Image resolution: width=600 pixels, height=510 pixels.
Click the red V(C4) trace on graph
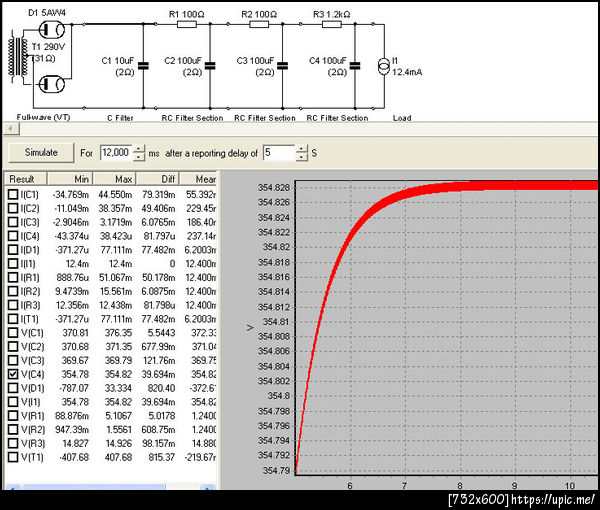pyautogui.click(x=352, y=231)
